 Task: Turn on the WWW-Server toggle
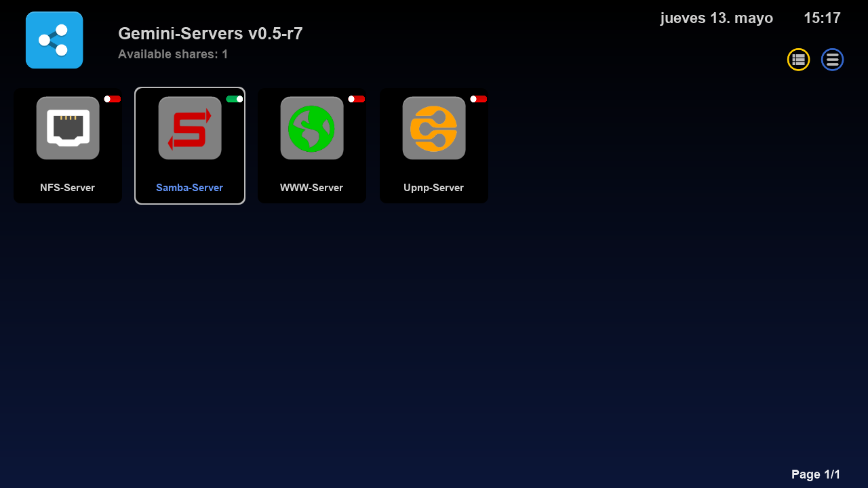357,99
